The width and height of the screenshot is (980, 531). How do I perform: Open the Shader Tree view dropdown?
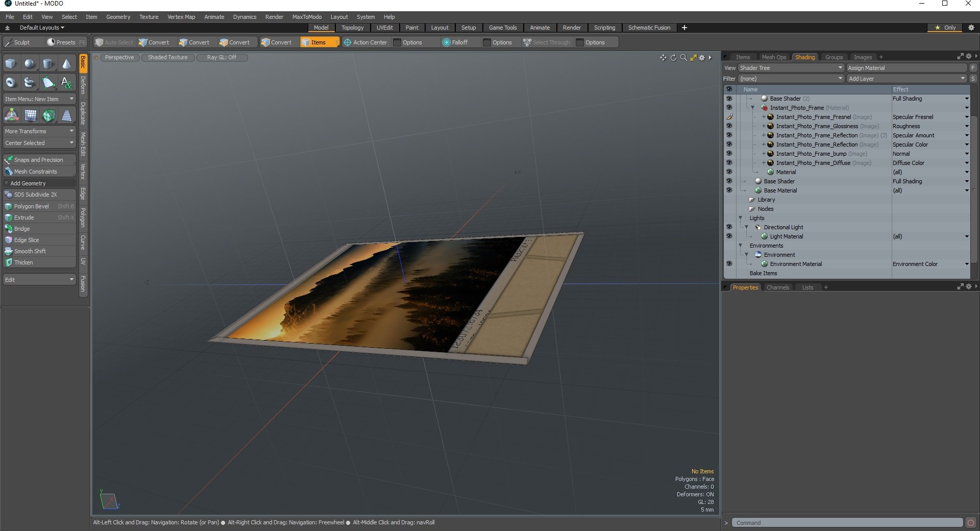(x=791, y=68)
